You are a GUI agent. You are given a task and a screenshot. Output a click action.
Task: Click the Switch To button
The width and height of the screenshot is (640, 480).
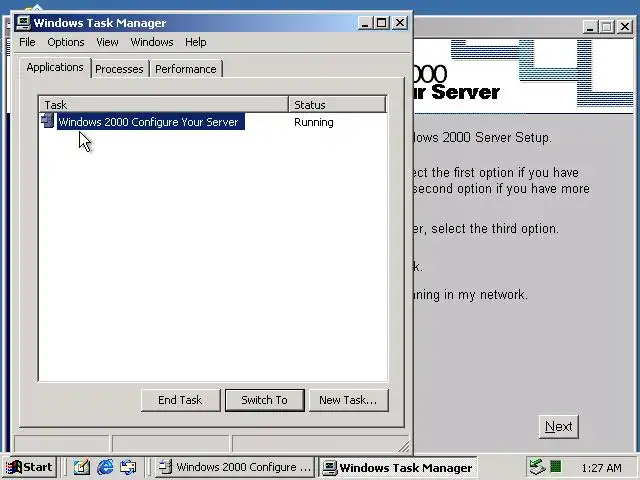pyautogui.click(x=264, y=400)
